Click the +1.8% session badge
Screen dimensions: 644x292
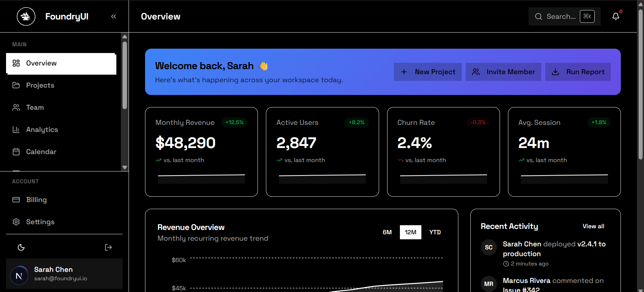599,123
